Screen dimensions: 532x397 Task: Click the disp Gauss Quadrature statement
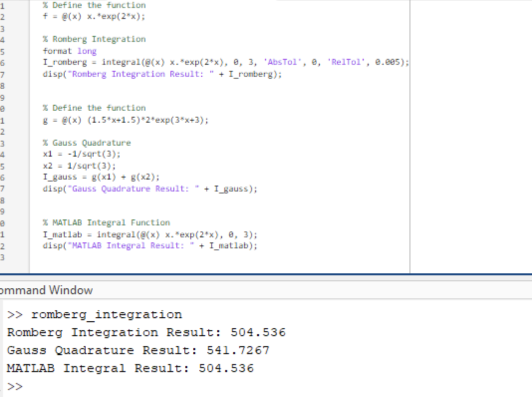click(149, 189)
